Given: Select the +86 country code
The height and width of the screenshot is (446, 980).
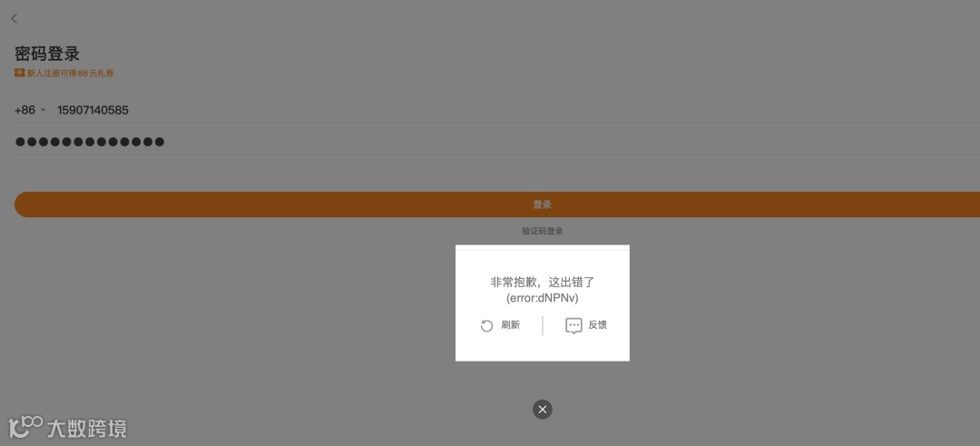Looking at the screenshot, I should 25,110.
